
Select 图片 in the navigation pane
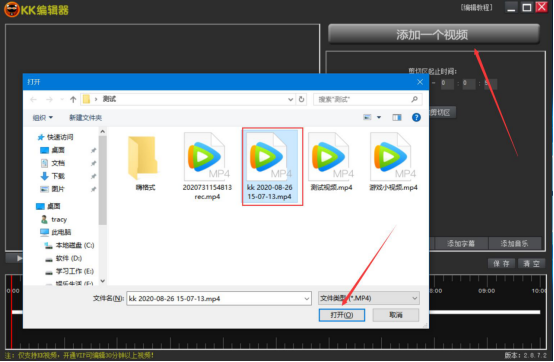point(53,189)
